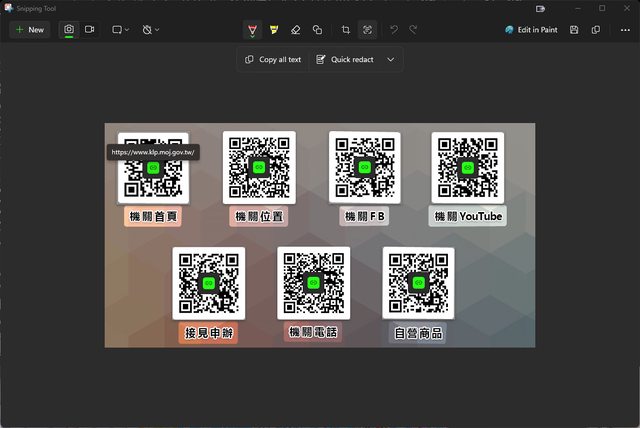Open the snipping shape mode dropdown
The width and height of the screenshot is (640, 428).
(121, 30)
